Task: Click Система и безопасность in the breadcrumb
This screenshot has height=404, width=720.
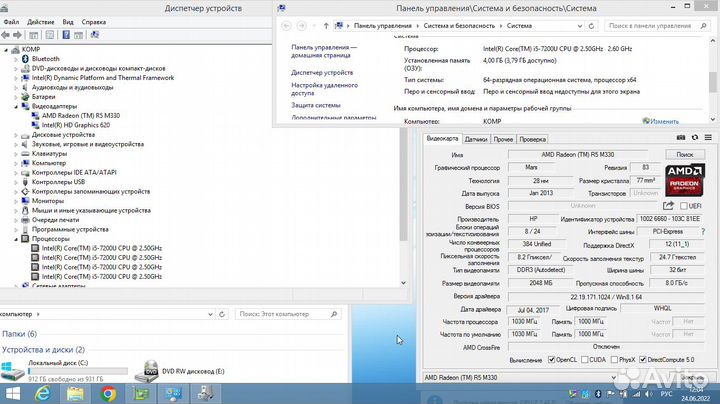Action: coord(459,26)
